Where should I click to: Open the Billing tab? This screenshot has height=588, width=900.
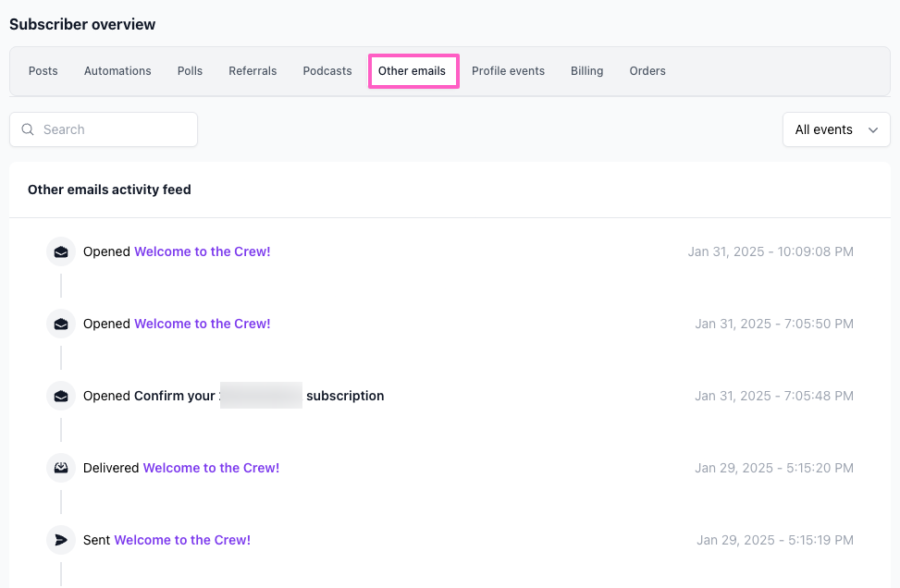586,71
